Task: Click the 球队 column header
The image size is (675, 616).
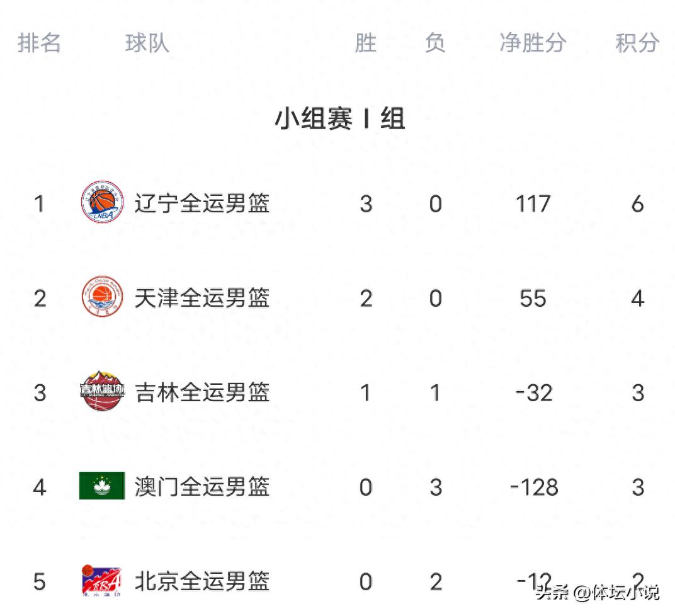Action: point(147,43)
